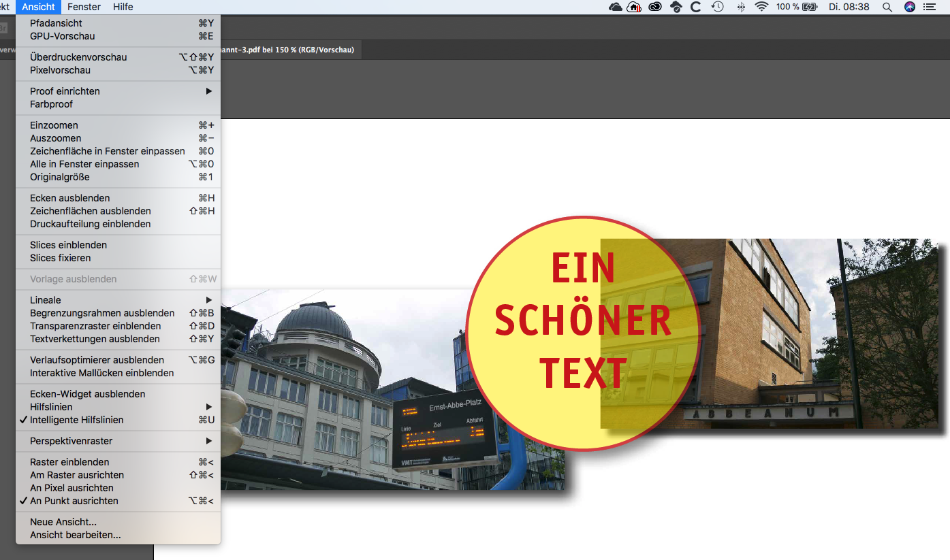
Task: Switch to the unbenannt-3.pdf document tab
Action: (293, 49)
